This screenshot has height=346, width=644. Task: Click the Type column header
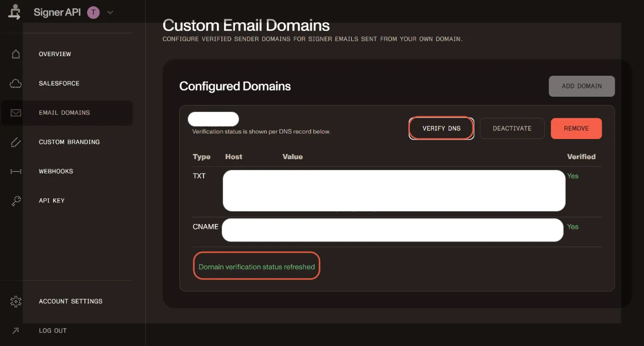coord(201,157)
